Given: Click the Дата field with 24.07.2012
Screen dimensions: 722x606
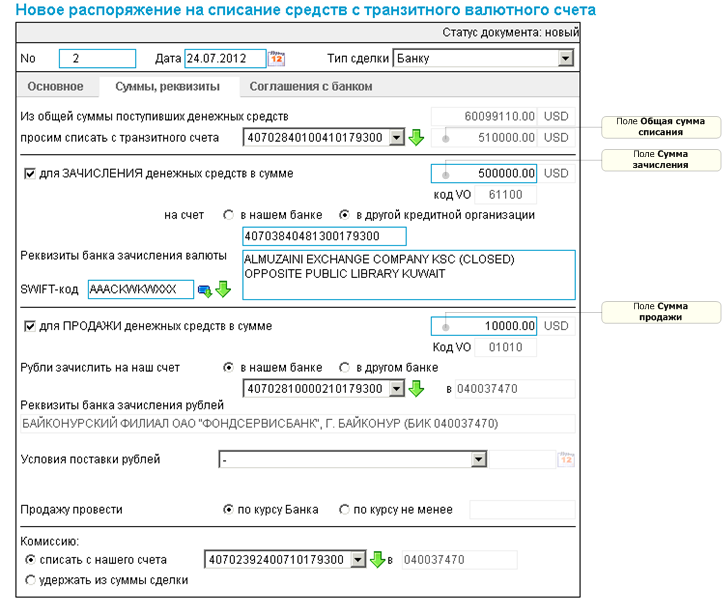Looking at the screenshot, I should pos(225,58).
